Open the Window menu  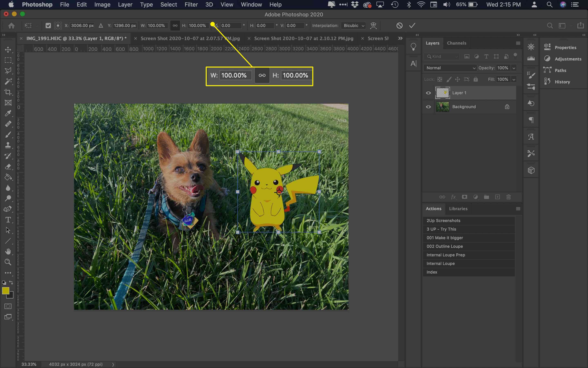[x=251, y=5]
